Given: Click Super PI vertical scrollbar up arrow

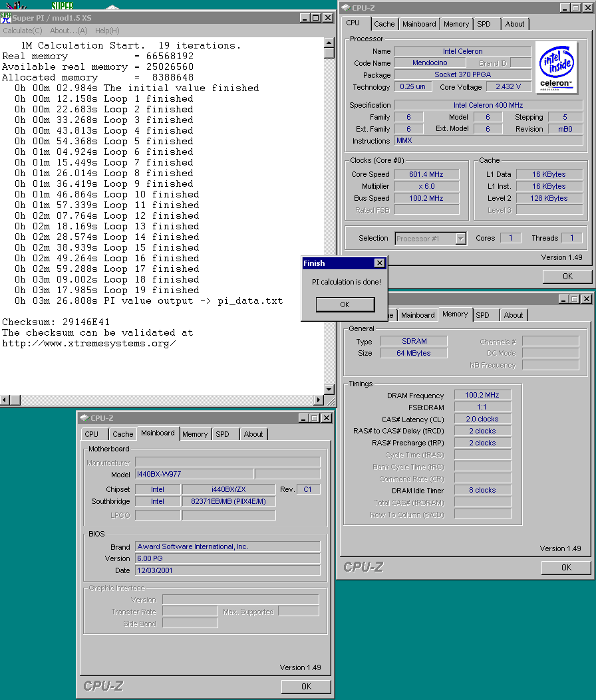Looking at the screenshot, I should (329, 43).
